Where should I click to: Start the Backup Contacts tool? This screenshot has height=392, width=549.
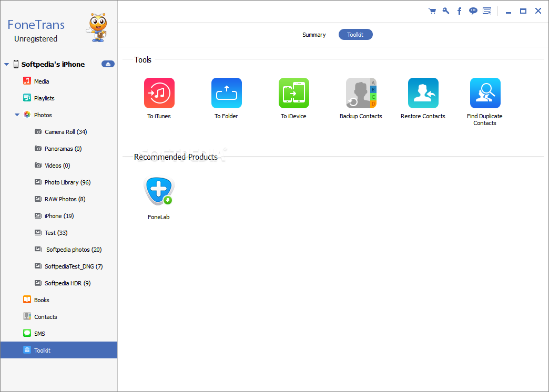click(x=361, y=93)
